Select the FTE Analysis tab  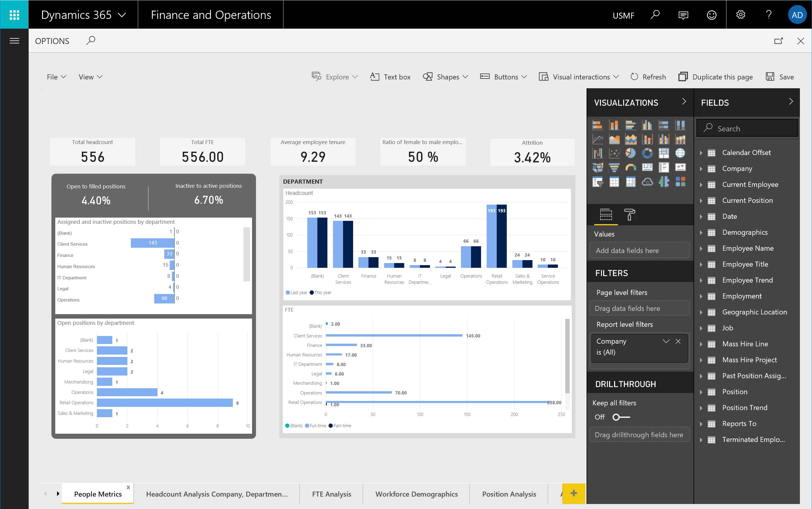331,494
